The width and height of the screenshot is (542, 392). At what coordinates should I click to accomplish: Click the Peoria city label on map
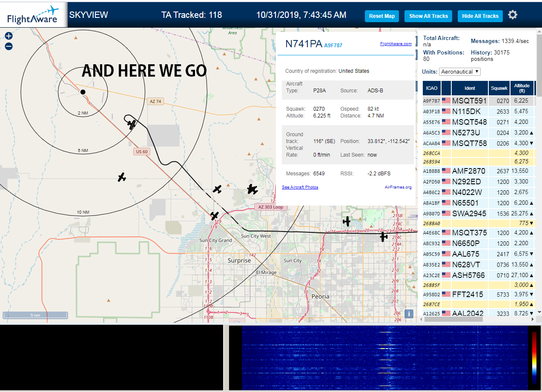tap(320, 296)
